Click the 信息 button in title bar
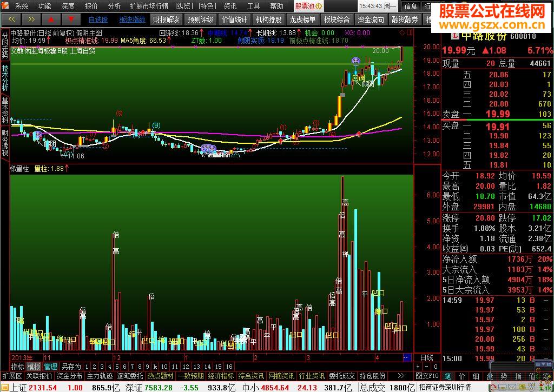 [x=411, y=6]
